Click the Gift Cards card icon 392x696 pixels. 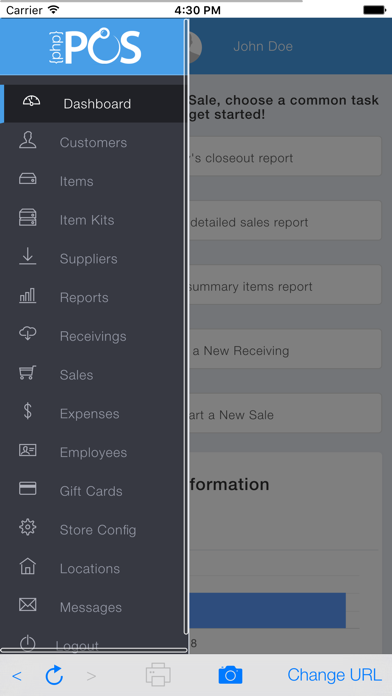coord(28,489)
